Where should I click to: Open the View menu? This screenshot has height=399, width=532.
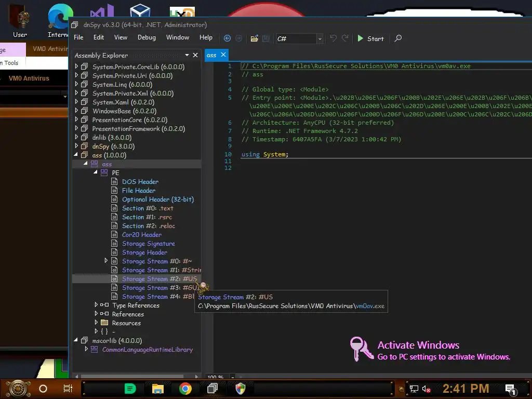(121, 37)
